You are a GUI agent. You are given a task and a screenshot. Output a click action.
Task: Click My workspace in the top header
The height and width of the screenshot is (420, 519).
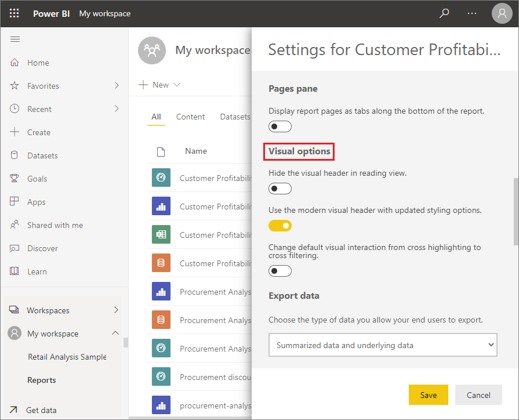(105, 13)
